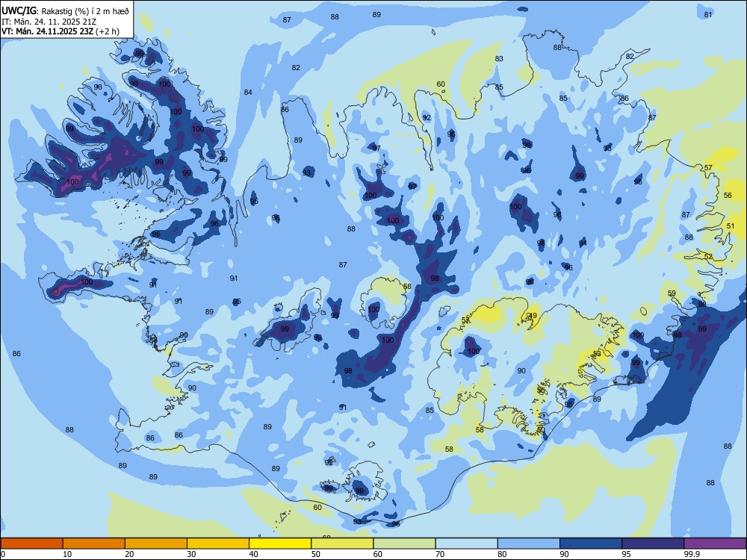The width and height of the screenshot is (747, 560).
Task: Select the legend tick label "70"
Action: pos(440,554)
